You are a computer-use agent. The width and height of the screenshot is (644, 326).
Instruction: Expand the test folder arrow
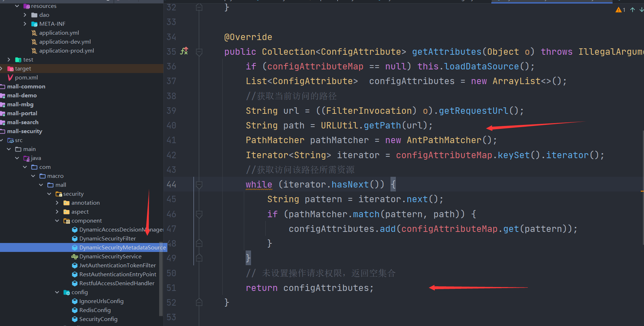coord(9,59)
